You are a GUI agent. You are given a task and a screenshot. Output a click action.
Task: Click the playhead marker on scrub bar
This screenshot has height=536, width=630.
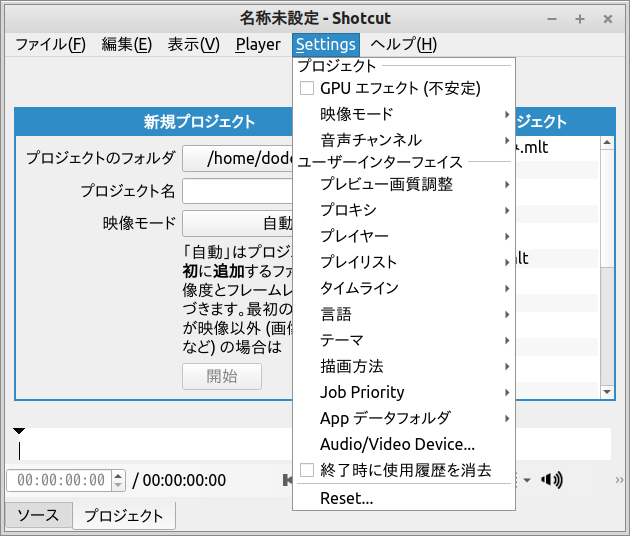(19, 432)
